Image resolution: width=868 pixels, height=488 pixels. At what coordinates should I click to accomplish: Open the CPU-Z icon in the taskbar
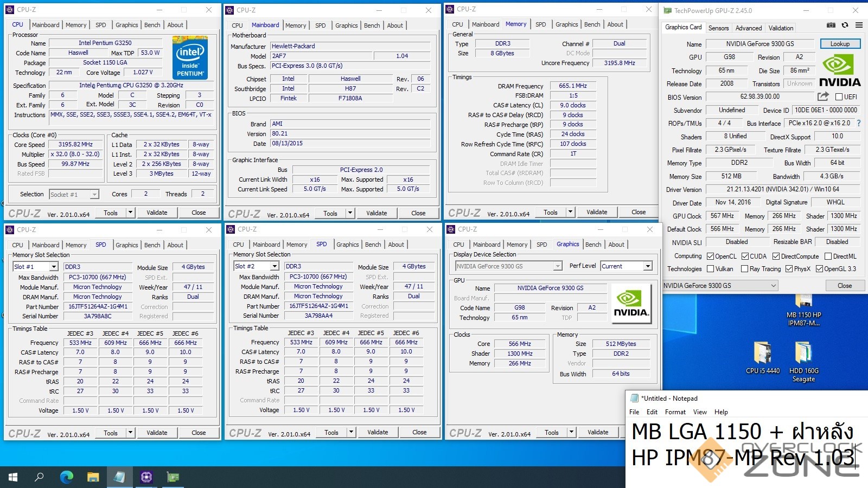point(146,477)
